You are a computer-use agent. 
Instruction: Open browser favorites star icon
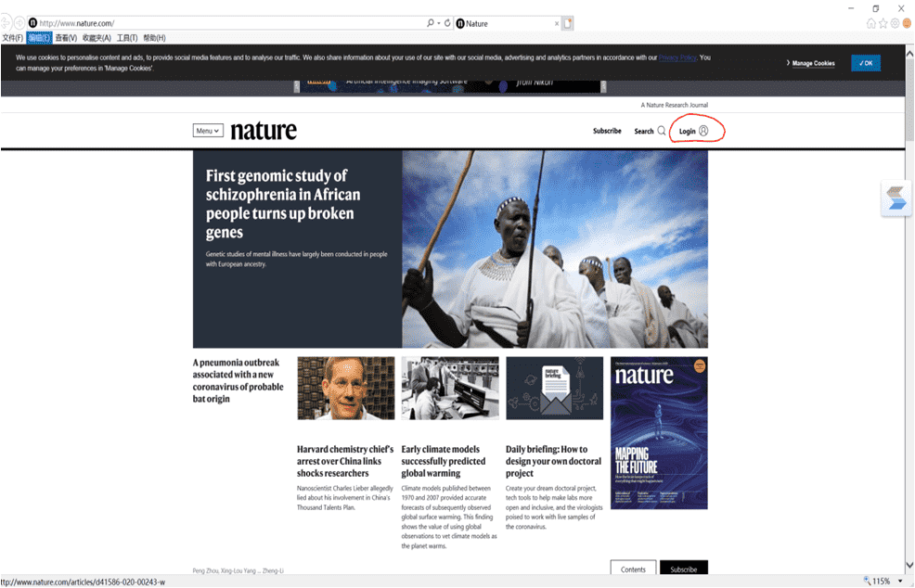pyautogui.click(x=883, y=23)
